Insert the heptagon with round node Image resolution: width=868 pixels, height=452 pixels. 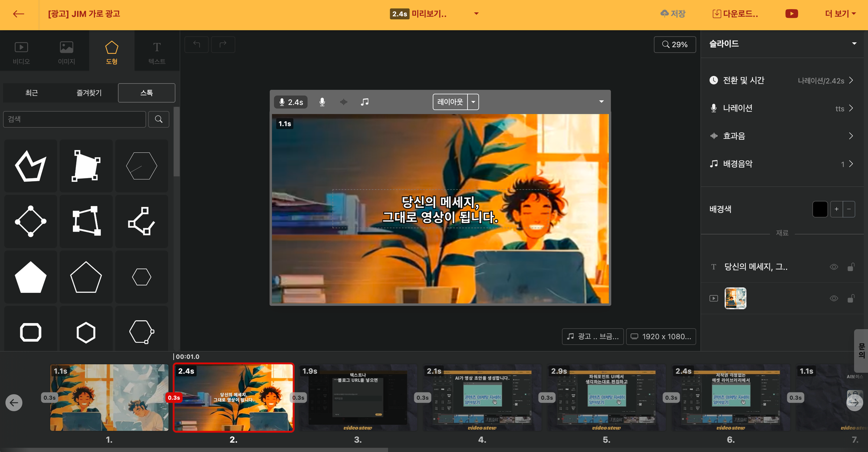pyautogui.click(x=141, y=333)
